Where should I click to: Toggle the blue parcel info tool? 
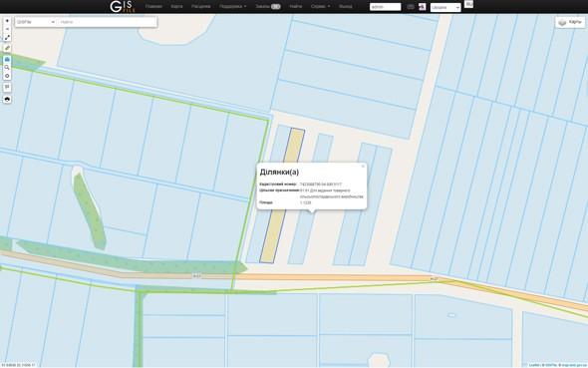[x=7, y=59]
